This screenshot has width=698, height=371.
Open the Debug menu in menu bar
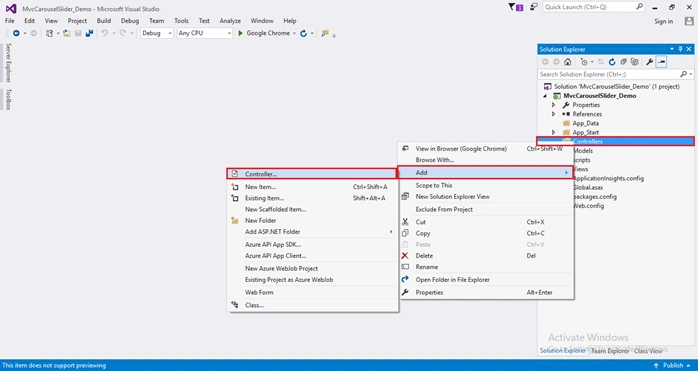coord(130,21)
